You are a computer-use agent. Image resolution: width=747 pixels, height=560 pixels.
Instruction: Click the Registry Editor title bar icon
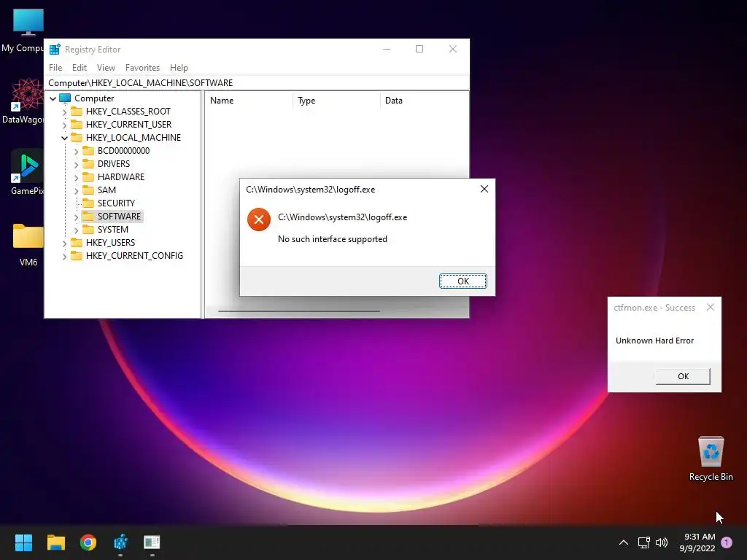tap(55, 49)
